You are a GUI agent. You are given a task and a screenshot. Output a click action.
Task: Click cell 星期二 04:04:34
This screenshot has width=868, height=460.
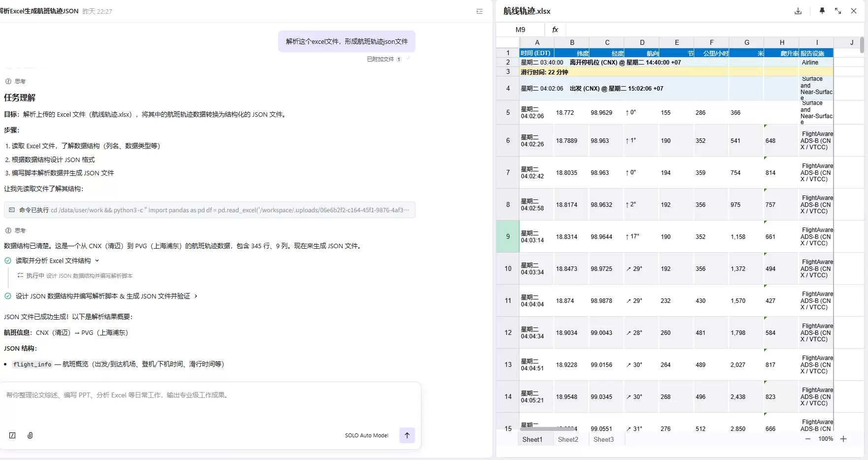click(x=537, y=333)
